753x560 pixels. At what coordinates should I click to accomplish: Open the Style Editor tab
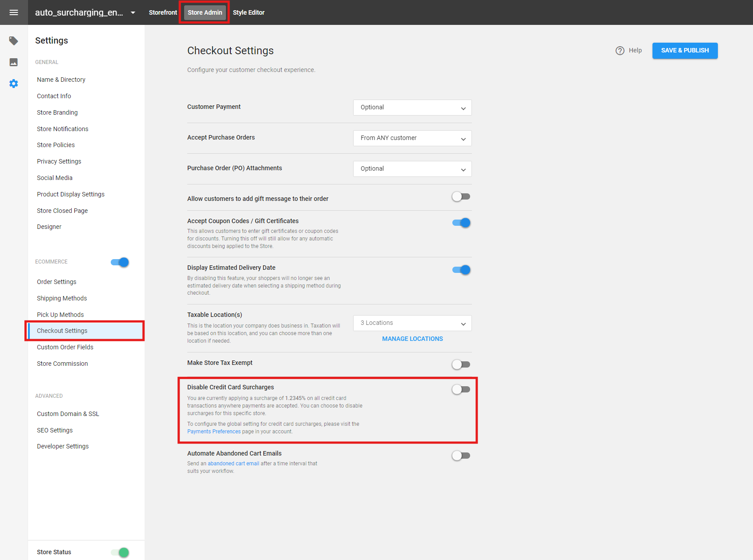click(249, 12)
